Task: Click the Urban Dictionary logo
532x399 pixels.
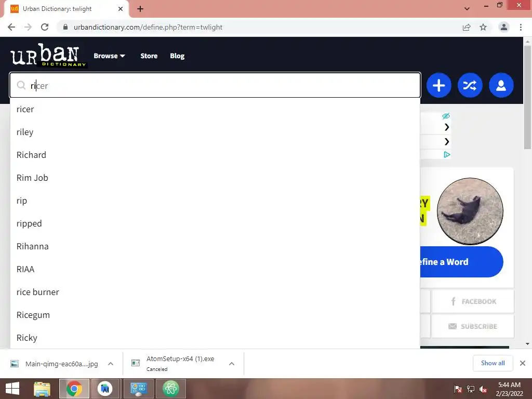Action: [x=48, y=55]
